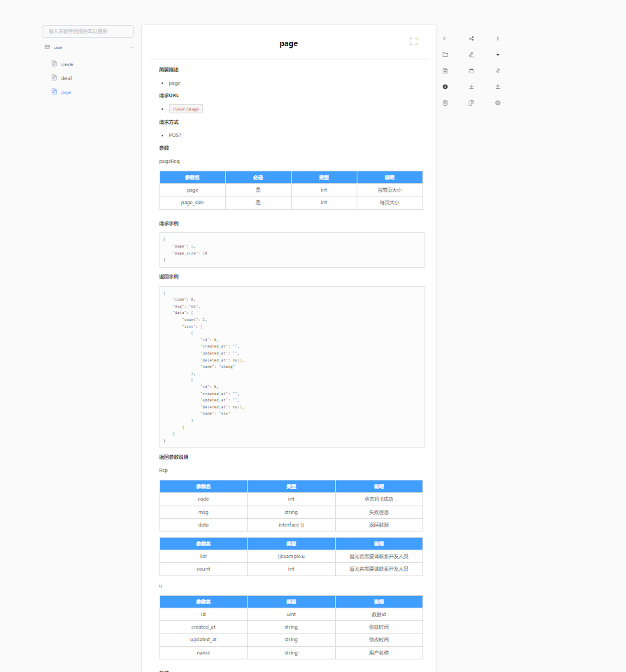This screenshot has height=672, width=626.
Task: Click the 'page' document title heading
Action: point(289,44)
